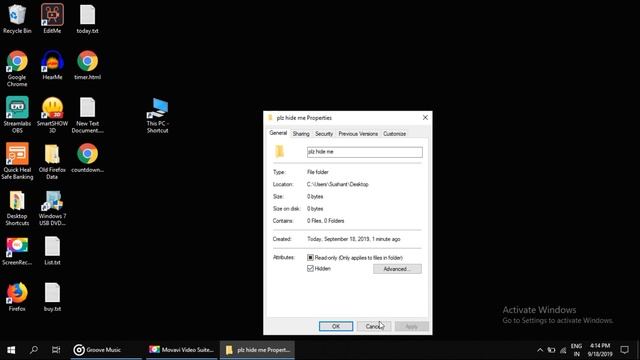The height and width of the screenshot is (360, 640).
Task: Open the Action Center notification icon
Action: (624, 350)
